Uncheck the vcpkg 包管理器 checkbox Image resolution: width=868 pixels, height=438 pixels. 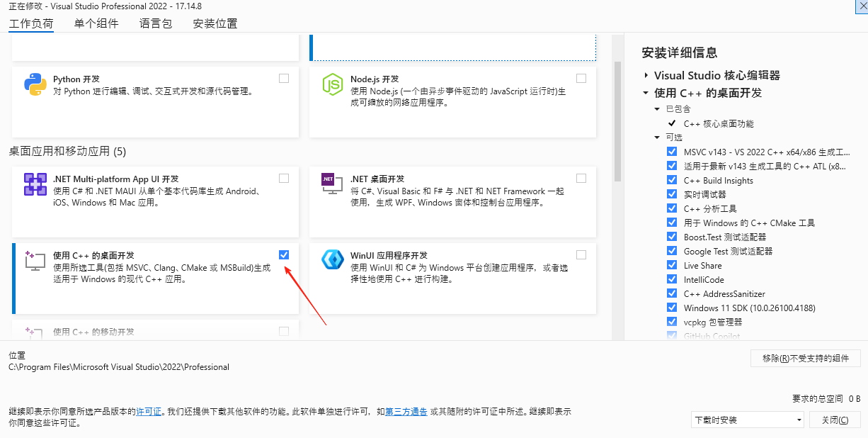(x=672, y=322)
